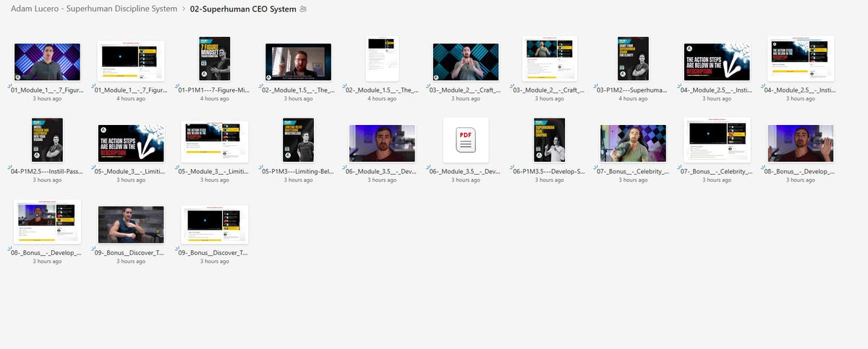Select the file name 03-P1M2---Superhuma...
Viewport: 868px width, 349px height.
634,90
